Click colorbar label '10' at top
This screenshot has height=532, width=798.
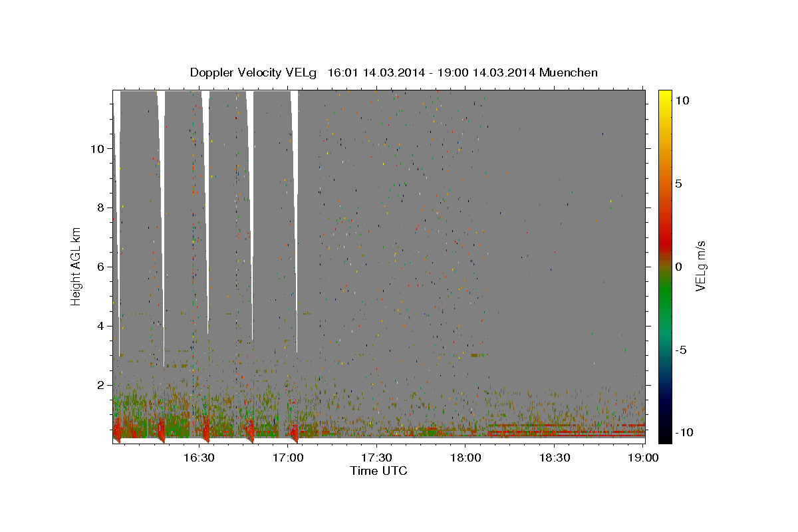pos(682,100)
